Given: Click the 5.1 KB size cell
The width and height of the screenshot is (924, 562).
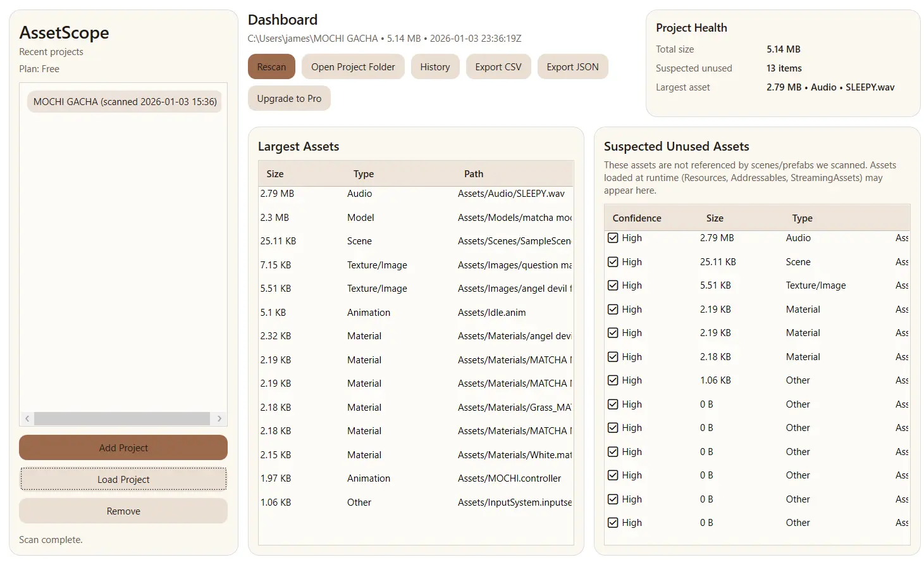Looking at the screenshot, I should click(273, 313).
